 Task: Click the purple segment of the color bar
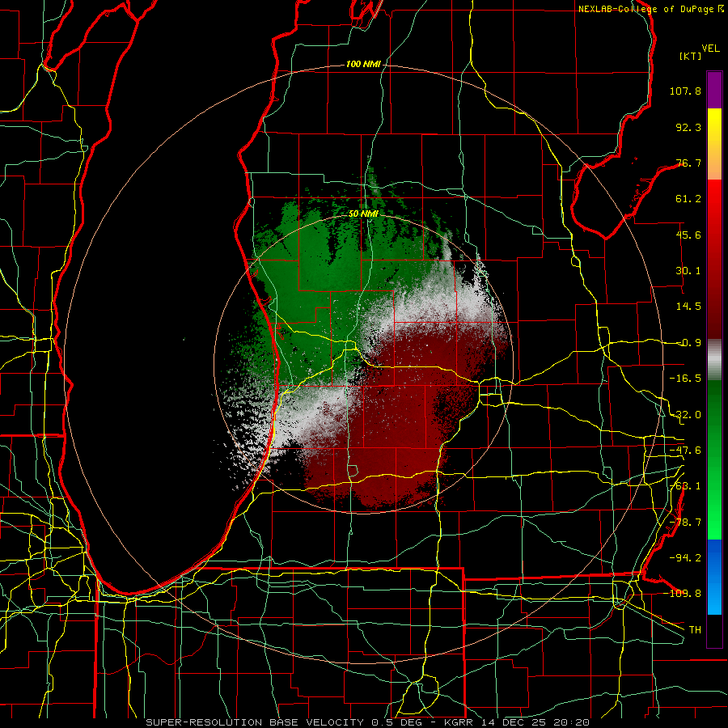click(x=714, y=90)
